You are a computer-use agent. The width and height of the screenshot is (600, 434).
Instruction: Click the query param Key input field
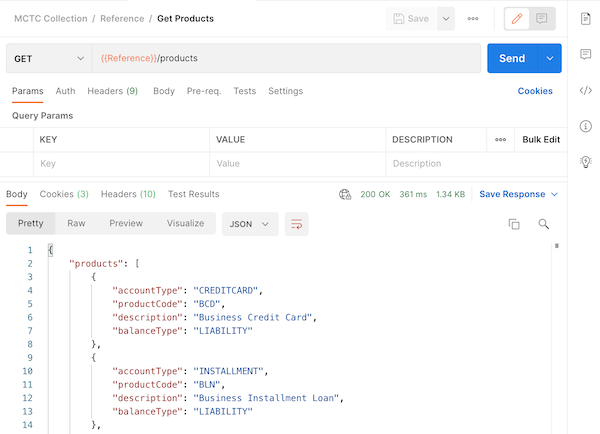120,164
